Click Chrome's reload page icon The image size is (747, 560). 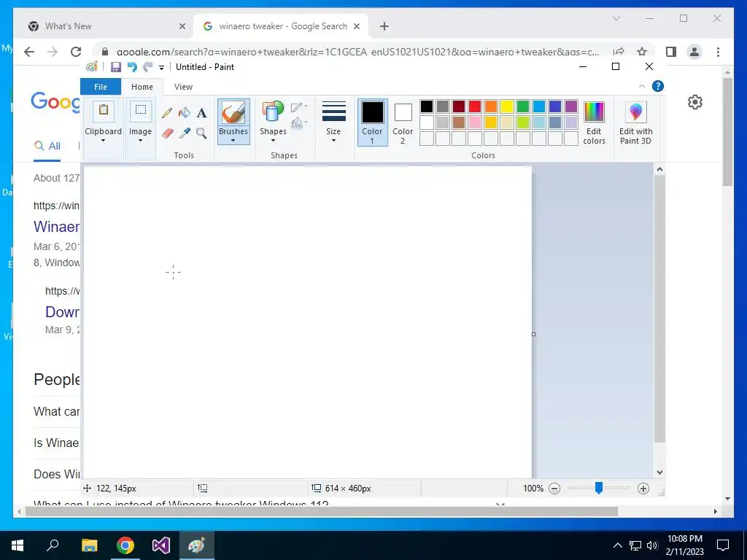(x=76, y=52)
